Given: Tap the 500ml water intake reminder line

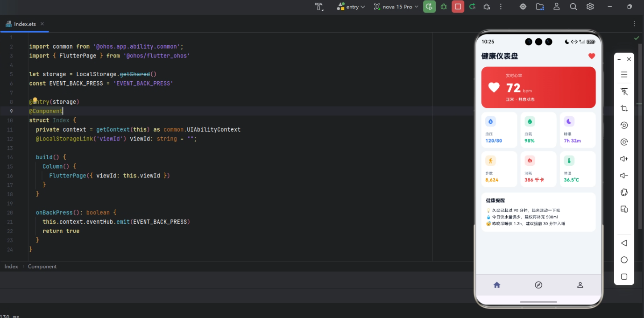Looking at the screenshot, I should (522, 217).
